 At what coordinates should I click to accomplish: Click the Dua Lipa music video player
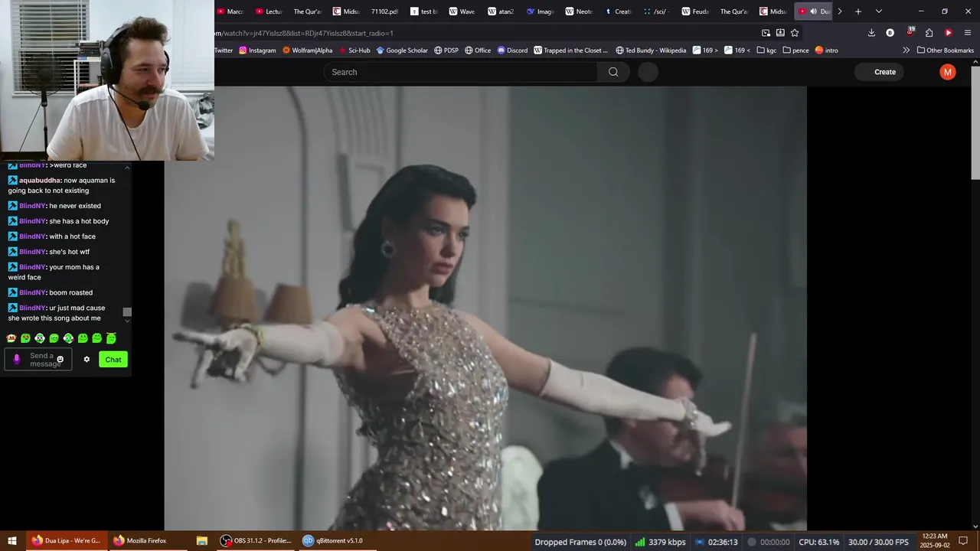point(485,308)
